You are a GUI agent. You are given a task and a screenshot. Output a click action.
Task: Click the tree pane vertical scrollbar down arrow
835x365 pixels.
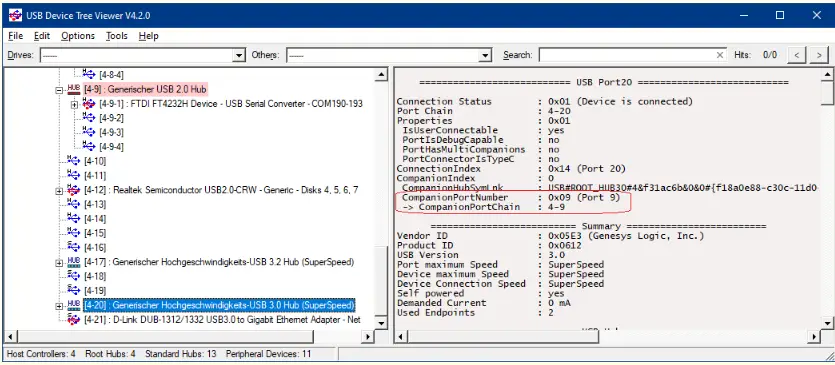(x=381, y=323)
